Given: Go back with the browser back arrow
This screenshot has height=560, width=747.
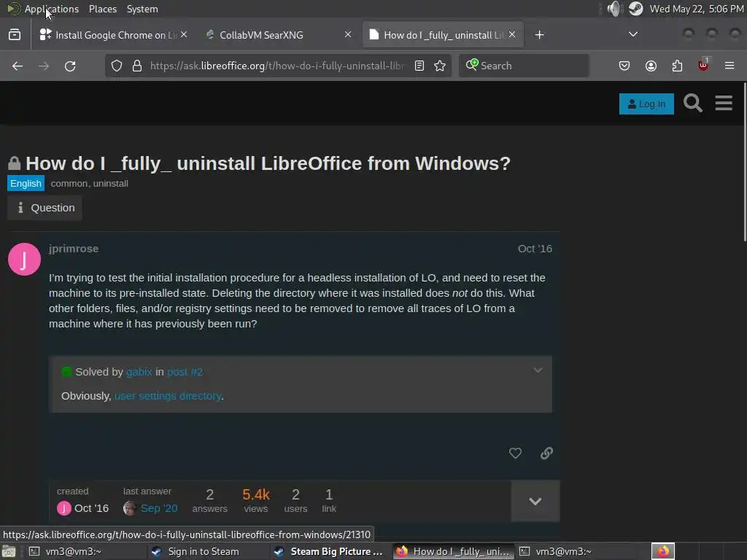Looking at the screenshot, I should pos(18,66).
